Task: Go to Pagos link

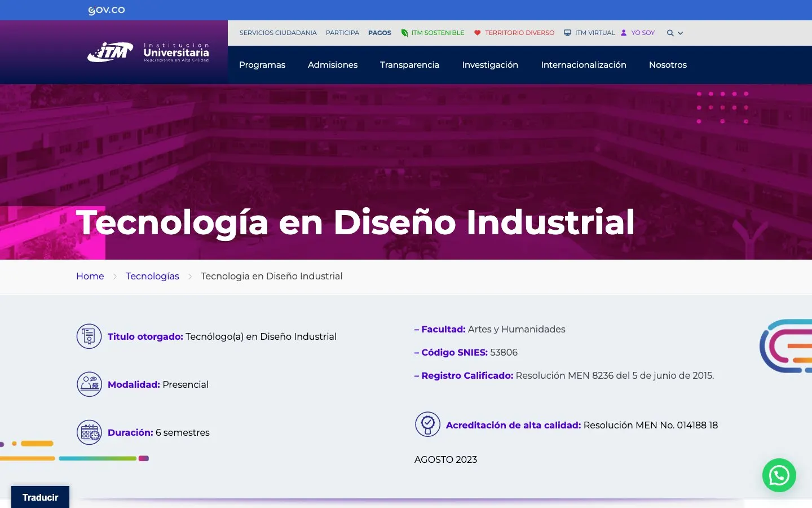Action: [379, 33]
